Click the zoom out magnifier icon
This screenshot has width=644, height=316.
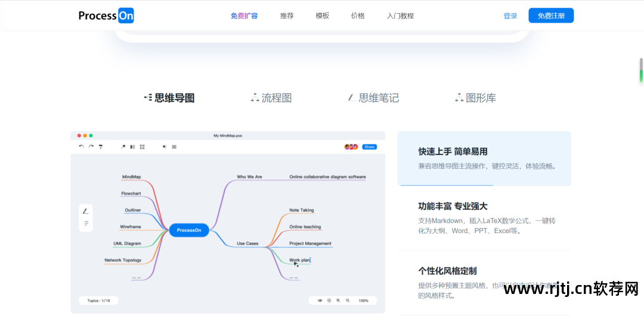point(348,300)
